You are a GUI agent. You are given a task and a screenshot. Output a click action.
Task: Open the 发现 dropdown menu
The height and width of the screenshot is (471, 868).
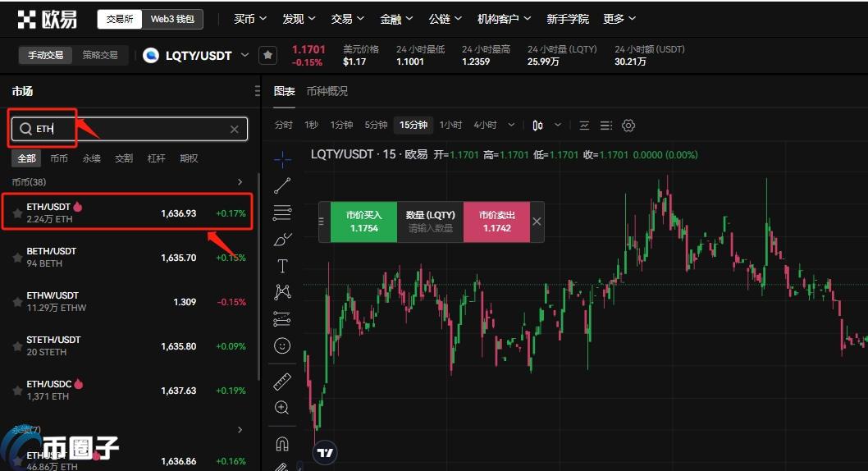(x=299, y=20)
